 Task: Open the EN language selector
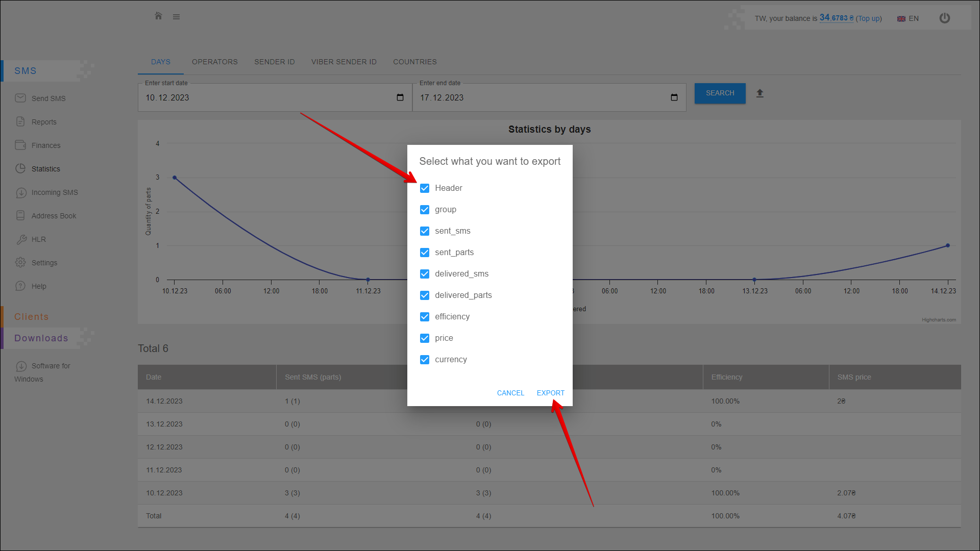coord(908,18)
